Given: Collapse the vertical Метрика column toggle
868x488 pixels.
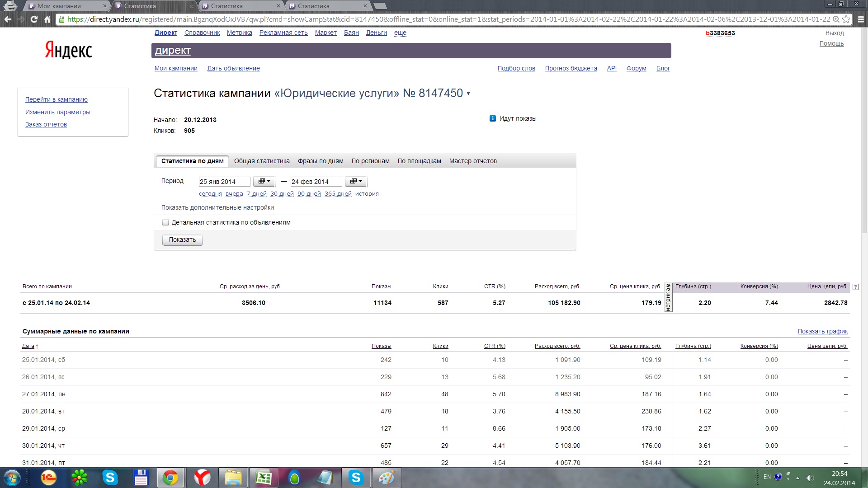Looking at the screenshot, I should pyautogui.click(x=668, y=298).
